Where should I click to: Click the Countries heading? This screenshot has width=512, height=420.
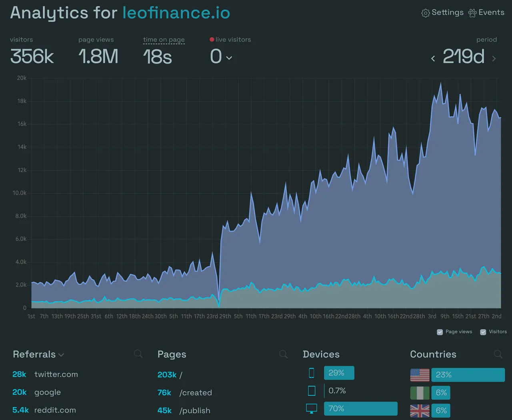pos(433,354)
